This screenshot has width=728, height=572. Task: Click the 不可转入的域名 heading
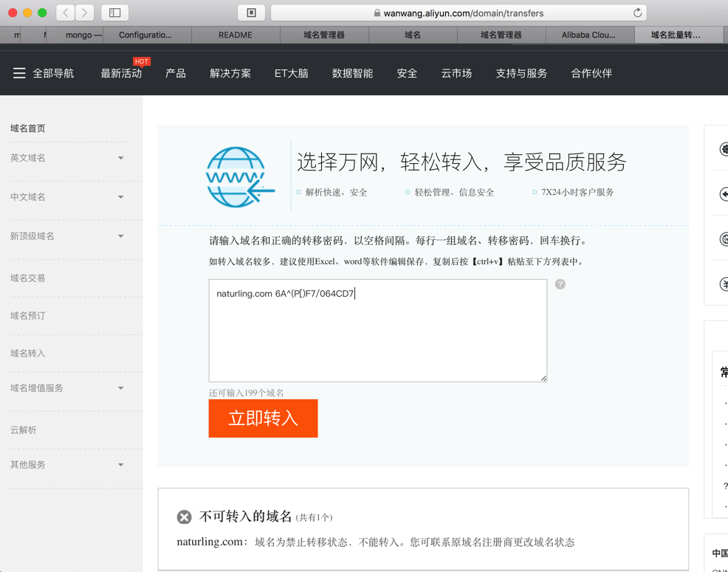(x=245, y=517)
